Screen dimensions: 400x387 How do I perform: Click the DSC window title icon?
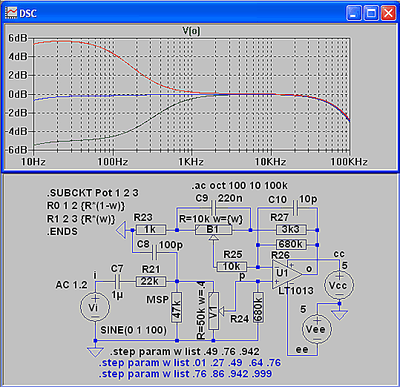(11, 13)
